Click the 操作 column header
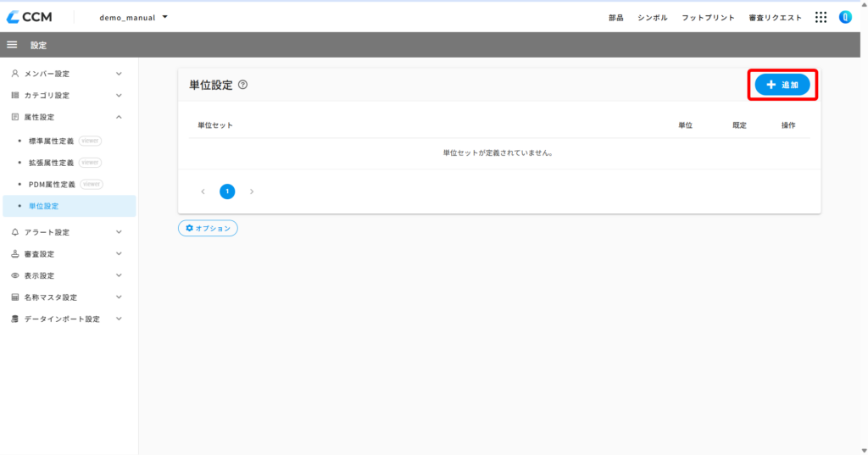The height and width of the screenshot is (455, 868). click(x=788, y=125)
